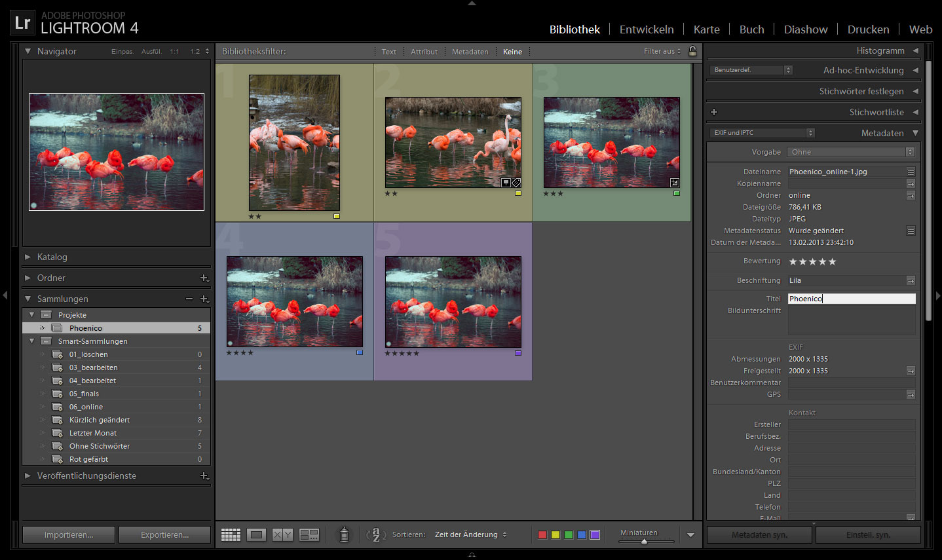
Task: Toggle the red color label
Action: [542, 535]
